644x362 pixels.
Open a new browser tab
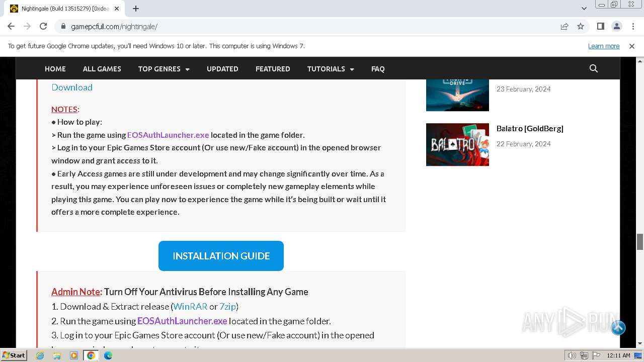coord(136,9)
